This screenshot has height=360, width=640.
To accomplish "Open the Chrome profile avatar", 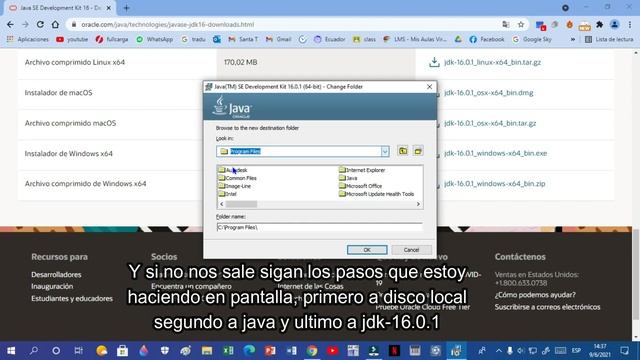I will 614,24.
